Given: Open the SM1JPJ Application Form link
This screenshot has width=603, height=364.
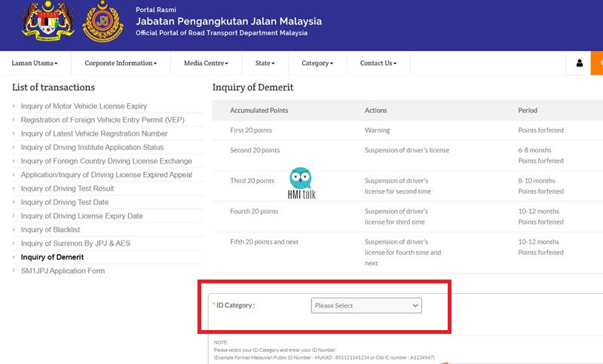Looking at the screenshot, I should click(x=63, y=271).
